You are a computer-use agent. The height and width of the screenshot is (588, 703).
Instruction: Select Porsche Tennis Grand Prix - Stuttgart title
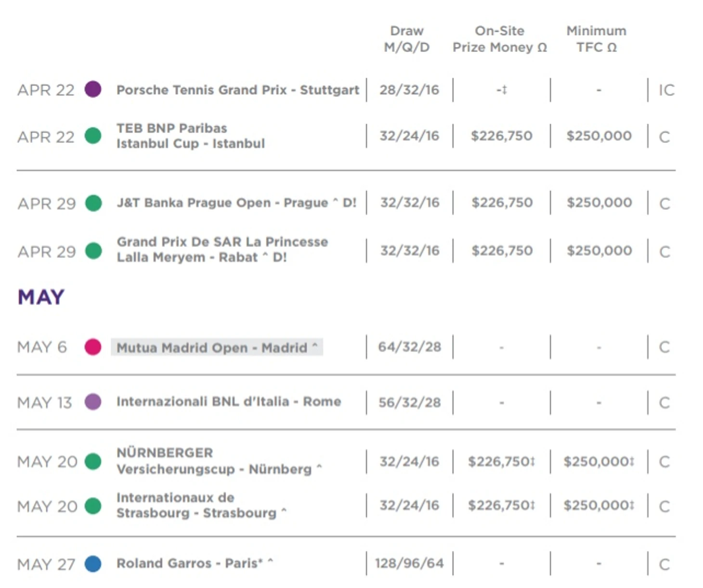pyautogui.click(x=237, y=90)
